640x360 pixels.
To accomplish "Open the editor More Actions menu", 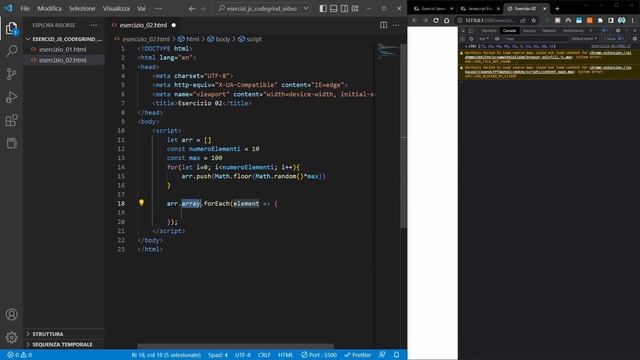I will coord(396,25).
